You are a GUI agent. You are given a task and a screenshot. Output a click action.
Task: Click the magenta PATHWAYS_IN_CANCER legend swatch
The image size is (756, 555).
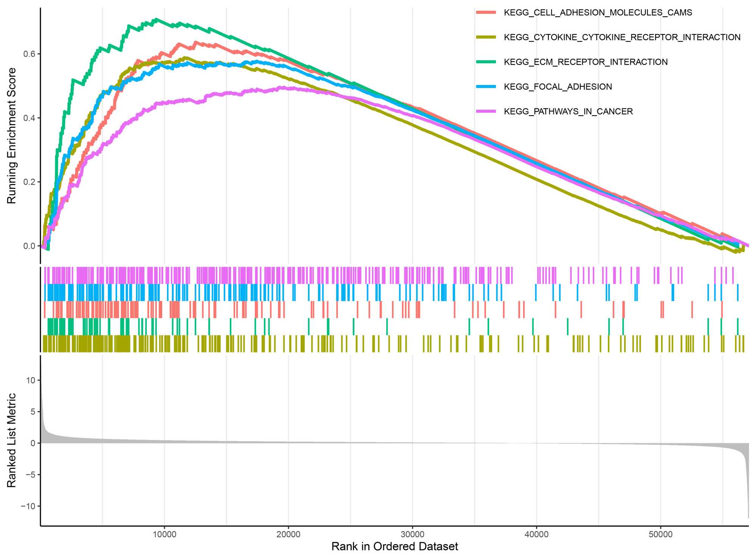pos(486,111)
